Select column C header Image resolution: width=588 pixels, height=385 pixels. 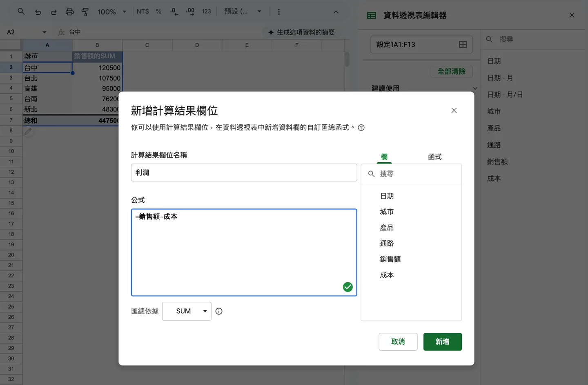point(147,45)
